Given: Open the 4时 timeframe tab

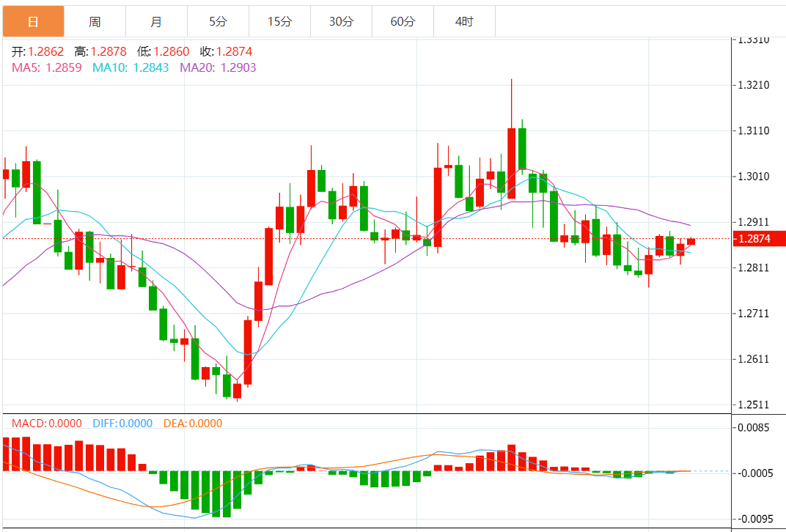Looking at the screenshot, I should click(x=465, y=21).
